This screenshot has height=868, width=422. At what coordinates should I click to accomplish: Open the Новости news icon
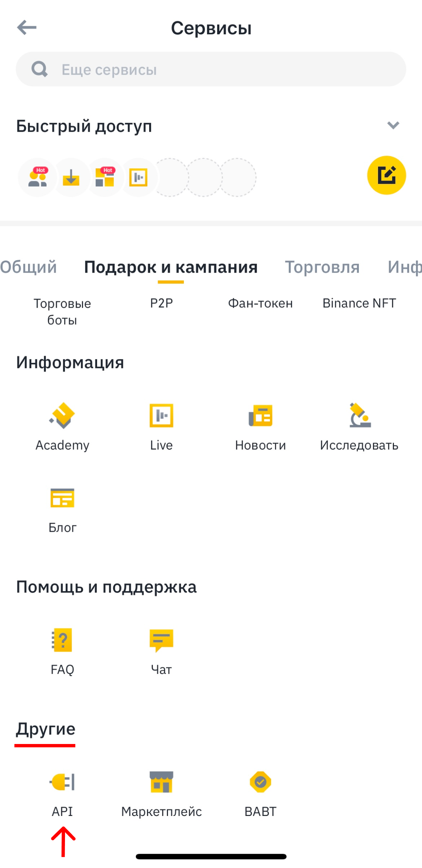pos(260,416)
